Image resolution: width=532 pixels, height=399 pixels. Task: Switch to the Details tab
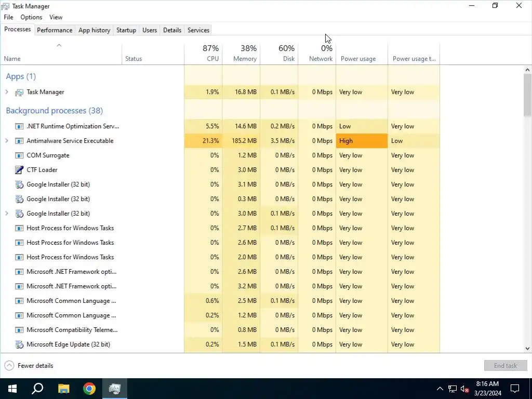click(x=172, y=30)
